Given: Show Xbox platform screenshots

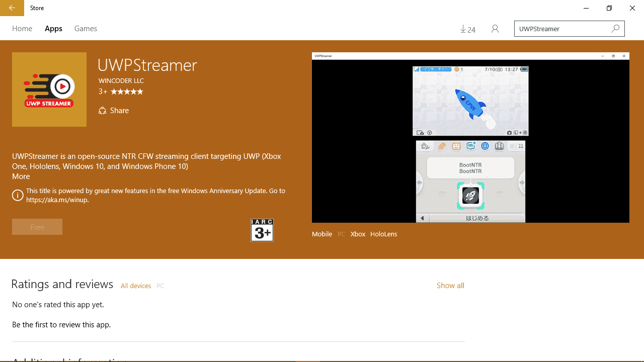Looking at the screenshot, I should point(358,234).
